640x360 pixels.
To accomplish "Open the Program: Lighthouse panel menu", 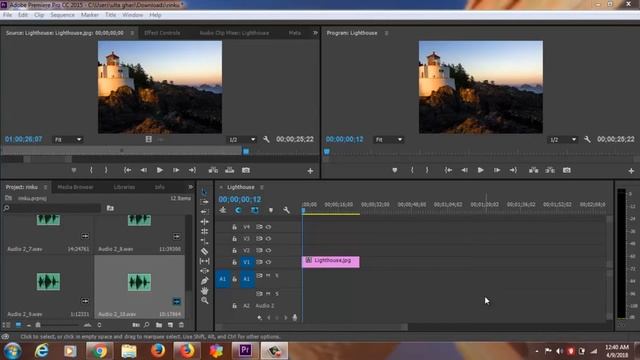I will (386, 33).
